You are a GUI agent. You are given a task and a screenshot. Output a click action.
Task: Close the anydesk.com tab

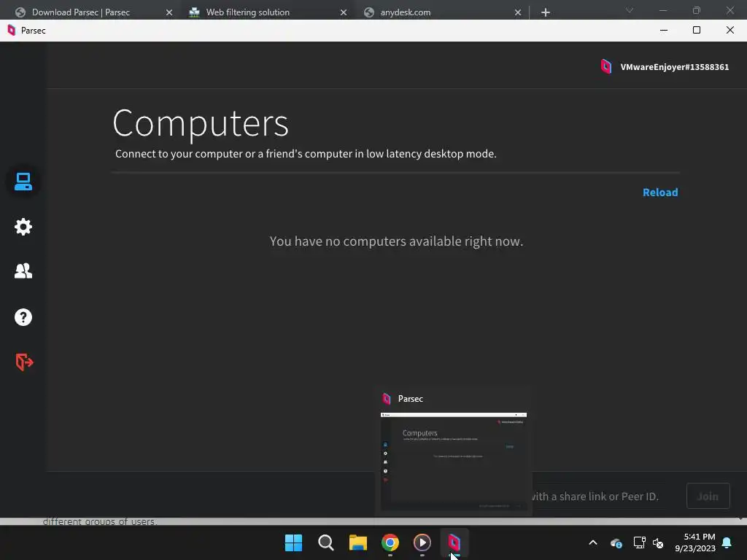tap(518, 12)
